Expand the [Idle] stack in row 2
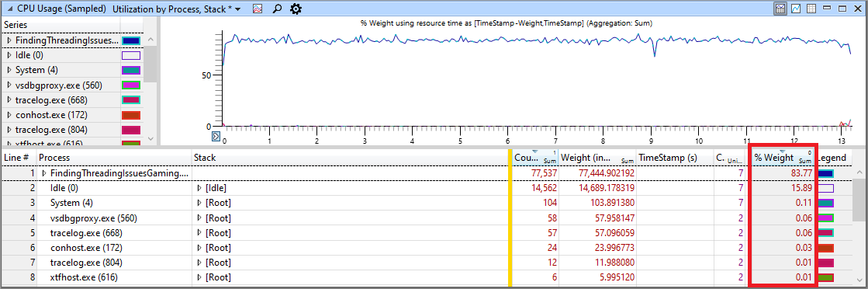Image resolution: width=868 pixels, height=289 pixels. tap(199, 189)
